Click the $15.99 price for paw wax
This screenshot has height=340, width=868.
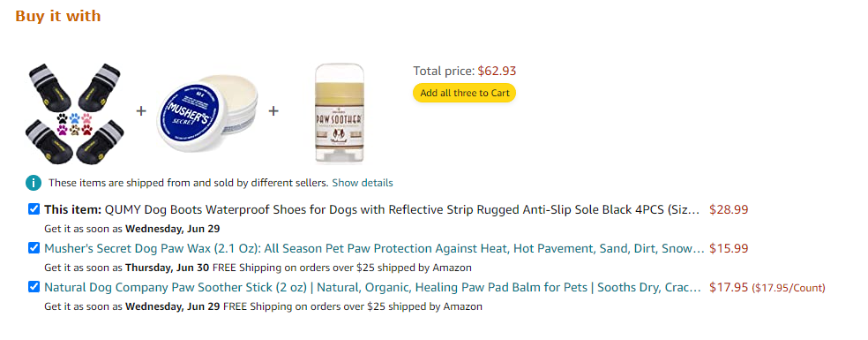click(x=729, y=248)
